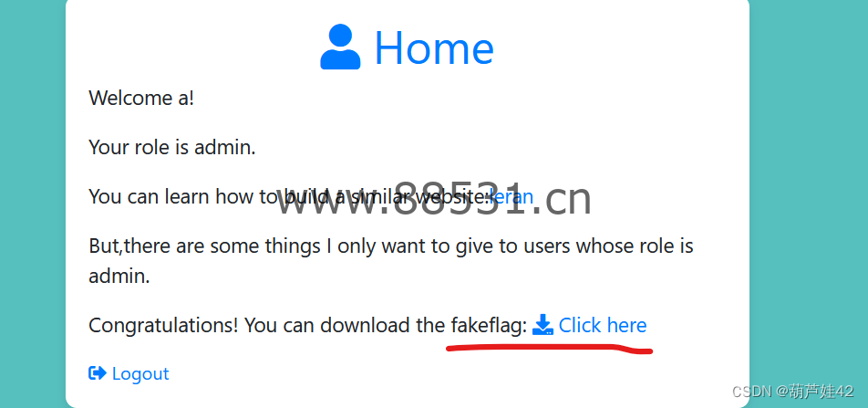The width and height of the screenshot is (868, 408).
Task: Click the CSDN @葫芦娃42 watermark
Action: (x=792, y=392)
